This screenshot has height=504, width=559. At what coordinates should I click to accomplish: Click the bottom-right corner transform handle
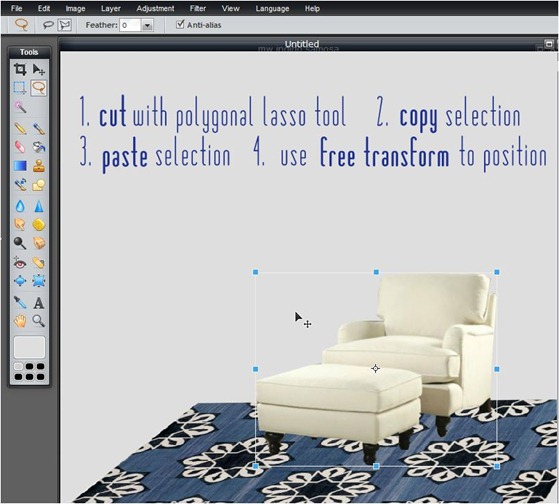click(497, 466)
